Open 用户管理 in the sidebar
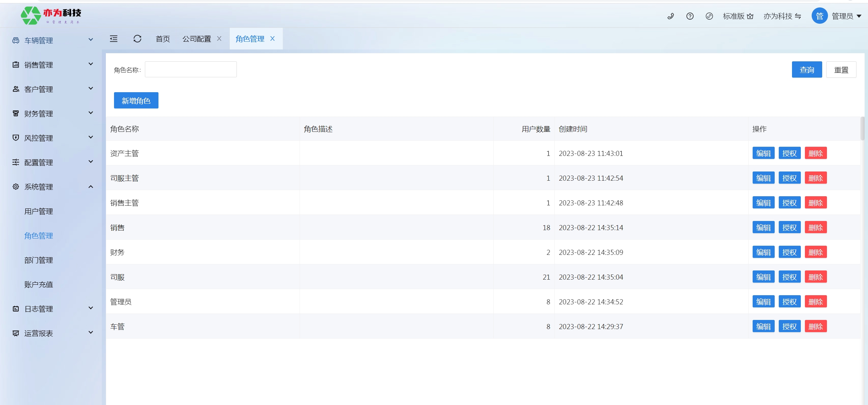 point(39,211)
